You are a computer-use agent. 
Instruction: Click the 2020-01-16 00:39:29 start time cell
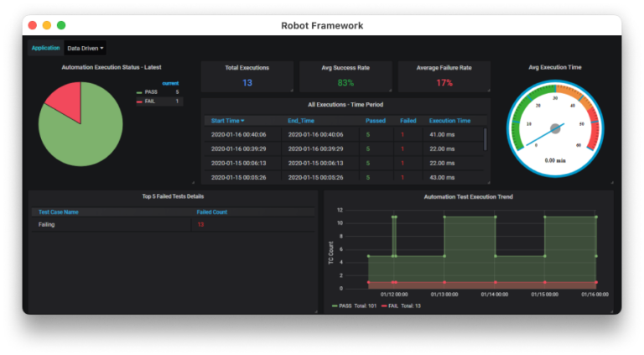click(x=239, y=149)
